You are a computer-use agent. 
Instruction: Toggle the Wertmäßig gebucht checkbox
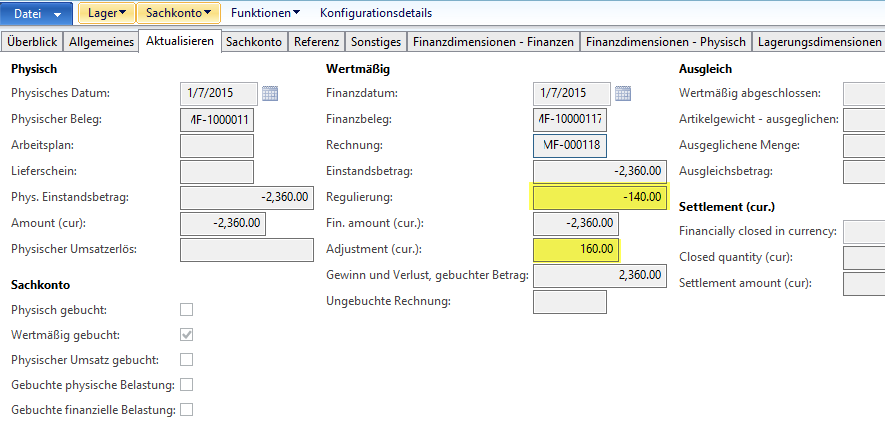tap(186, 335)
